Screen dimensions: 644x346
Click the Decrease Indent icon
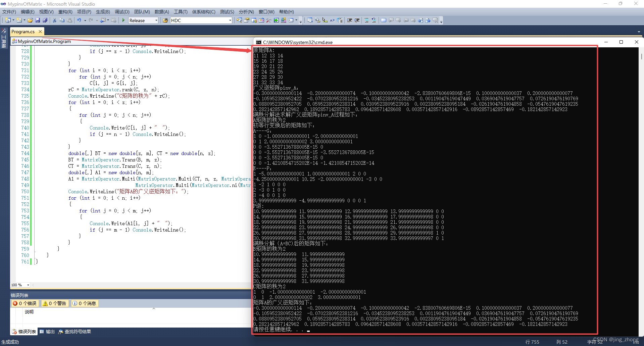(x=350, y=20)
